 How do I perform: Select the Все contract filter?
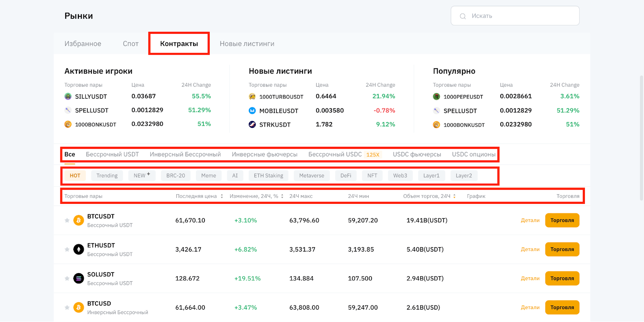click(70, 154)
